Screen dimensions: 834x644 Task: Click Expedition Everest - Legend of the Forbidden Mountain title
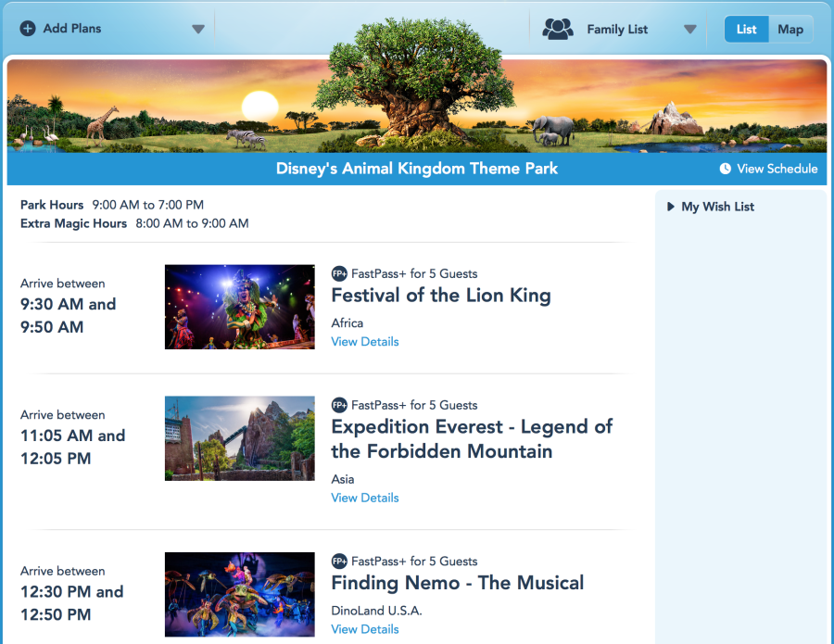pyautogui.click(x=472, y=438)
